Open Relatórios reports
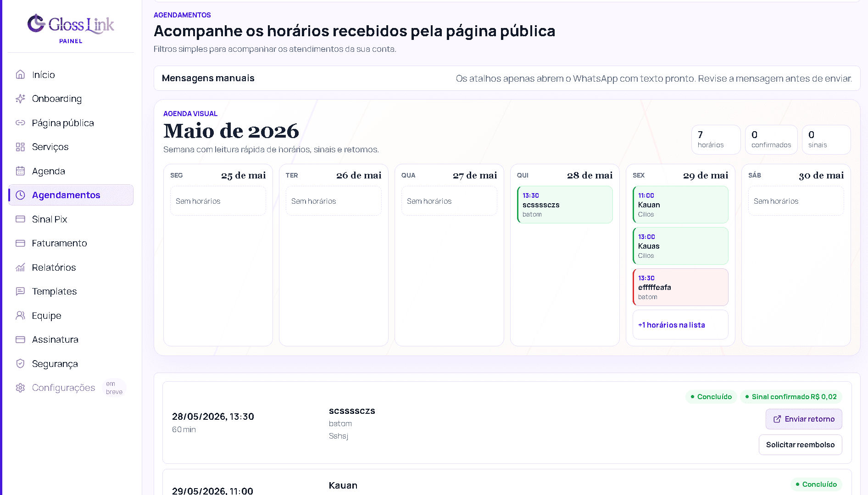The width and height of the screenshot is (868, 495). point(71,267)
